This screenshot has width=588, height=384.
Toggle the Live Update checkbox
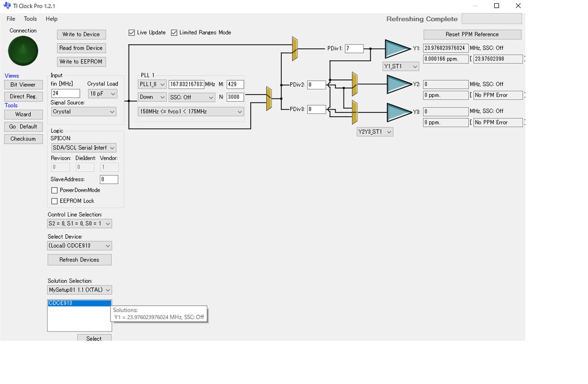tap(132, 33)
